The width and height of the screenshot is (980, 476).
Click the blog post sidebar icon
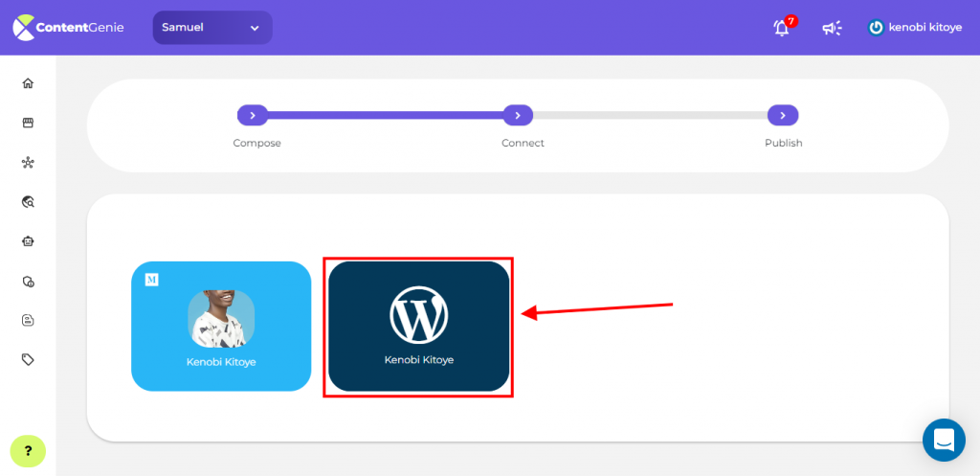(x=28, y=320)
